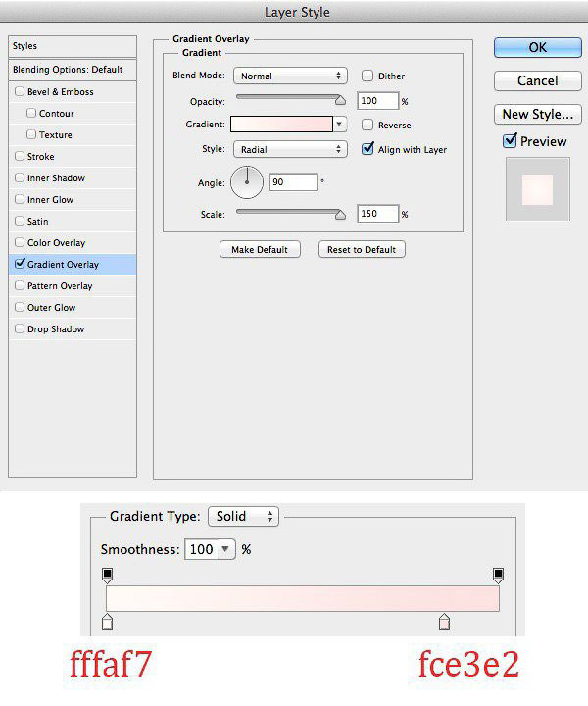Click the Scale slider handle
The height and width of the screenshot is (706, 588).
click(x=341, y=215)
